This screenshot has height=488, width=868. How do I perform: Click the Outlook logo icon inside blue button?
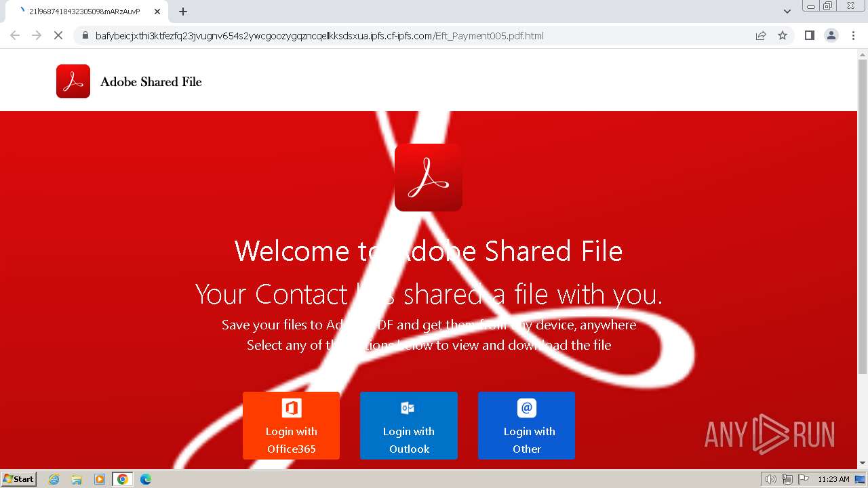point(408,408)
